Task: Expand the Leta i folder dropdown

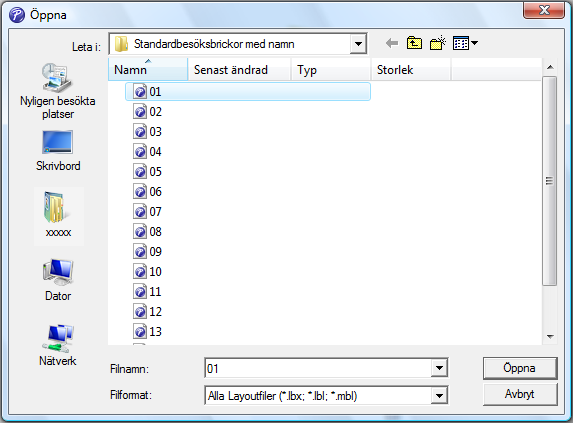Action: click(358, 44)
